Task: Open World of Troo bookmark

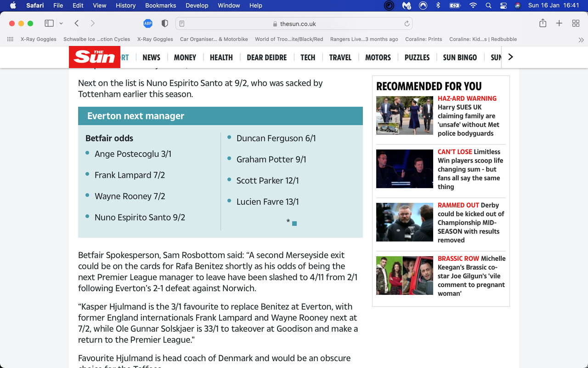Action: tap(289, 39)
